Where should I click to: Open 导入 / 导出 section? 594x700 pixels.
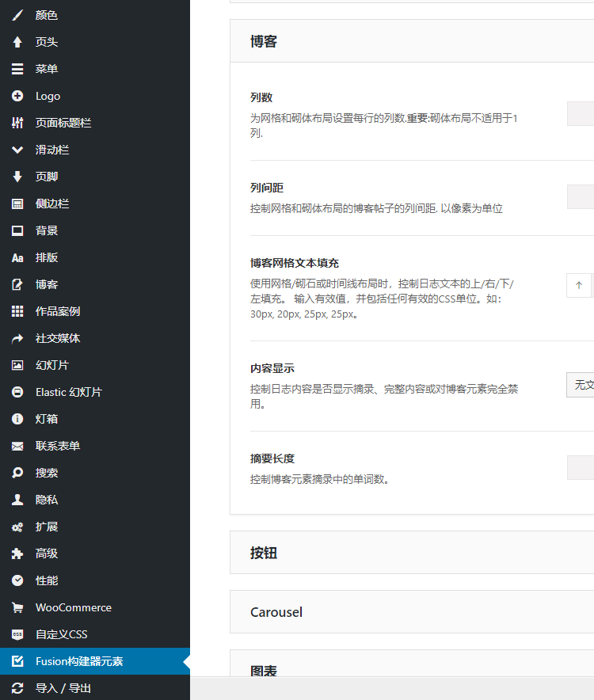point(95,688)
